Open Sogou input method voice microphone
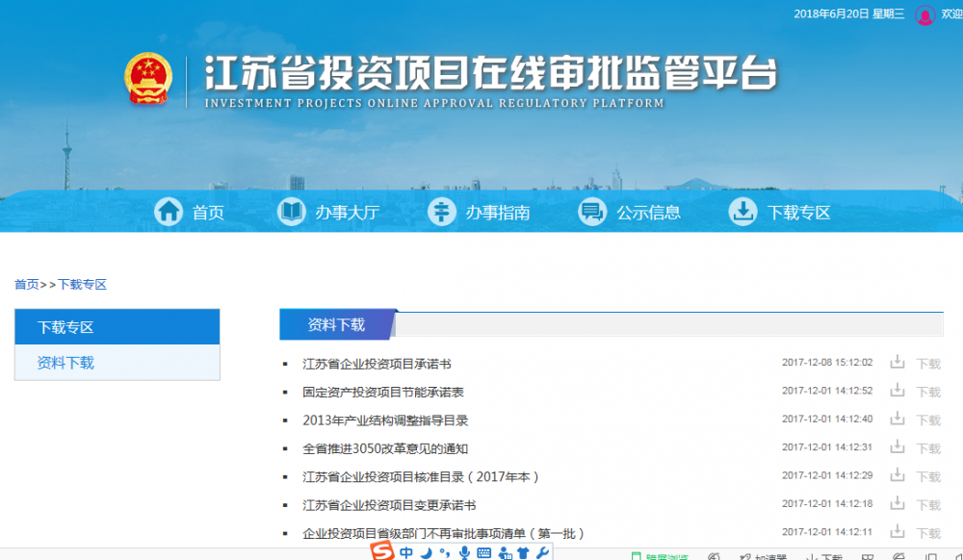 point(464,552)
